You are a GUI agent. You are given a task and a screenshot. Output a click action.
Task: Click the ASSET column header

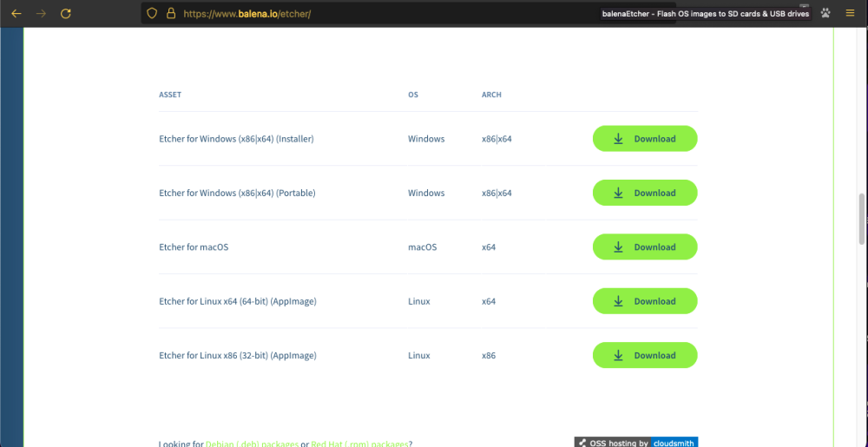170,95
